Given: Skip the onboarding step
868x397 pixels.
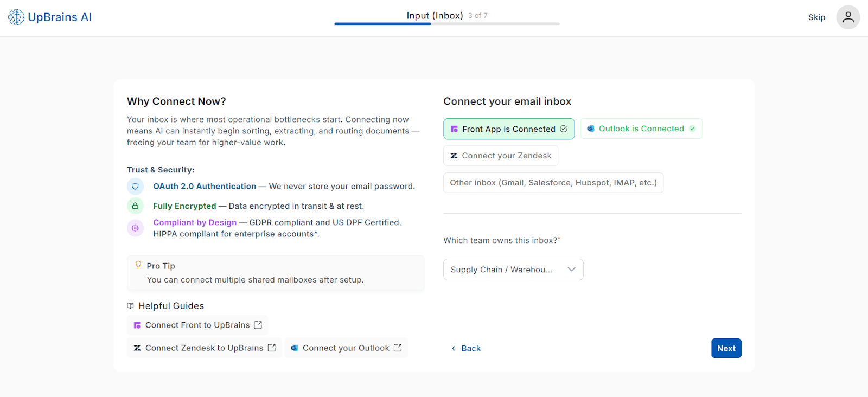Looking at the screenshot, I should [x=816, y=17].
